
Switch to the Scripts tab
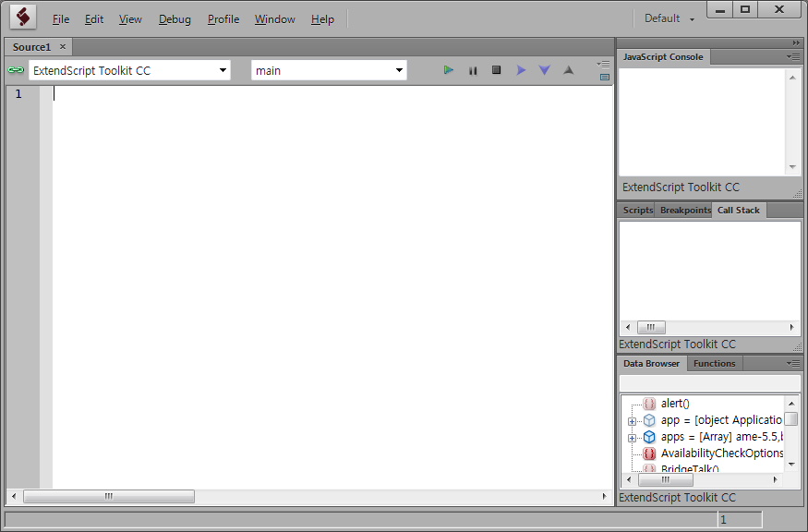[x=637, y=210]
